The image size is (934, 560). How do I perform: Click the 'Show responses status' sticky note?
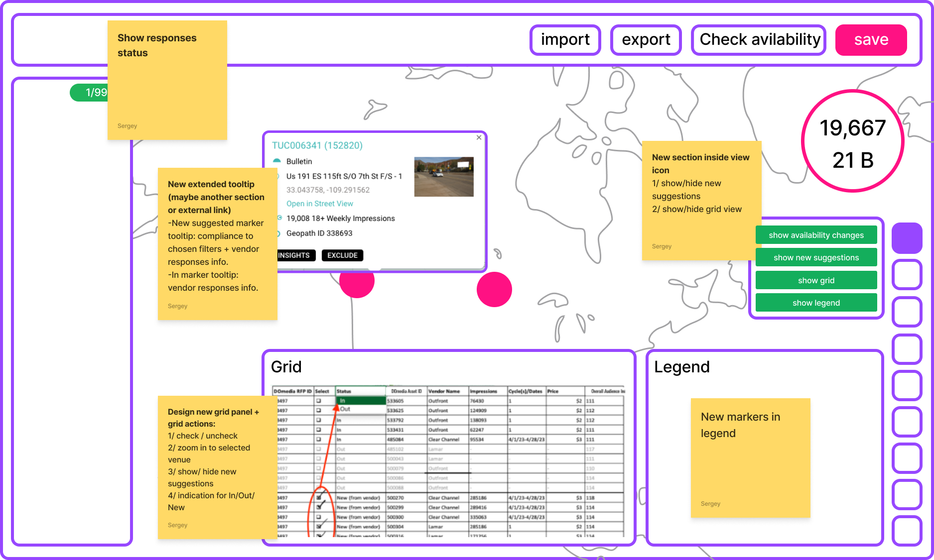point(167,80)
